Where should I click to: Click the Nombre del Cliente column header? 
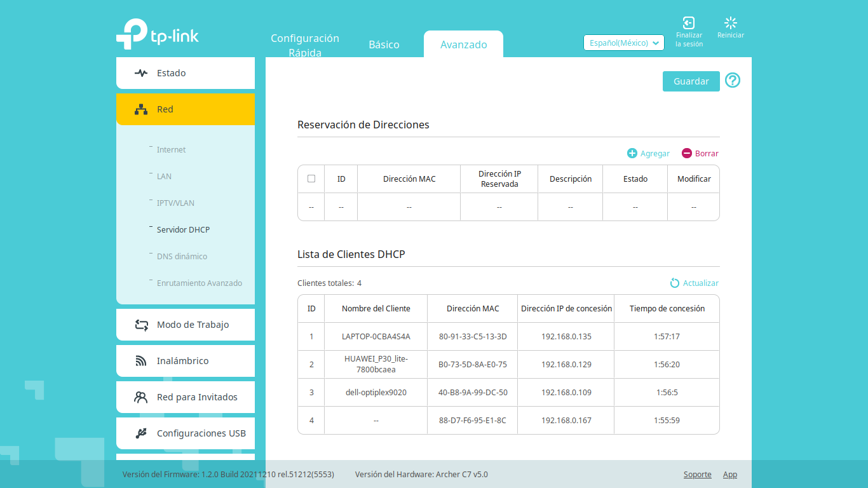tap(376, 308)
